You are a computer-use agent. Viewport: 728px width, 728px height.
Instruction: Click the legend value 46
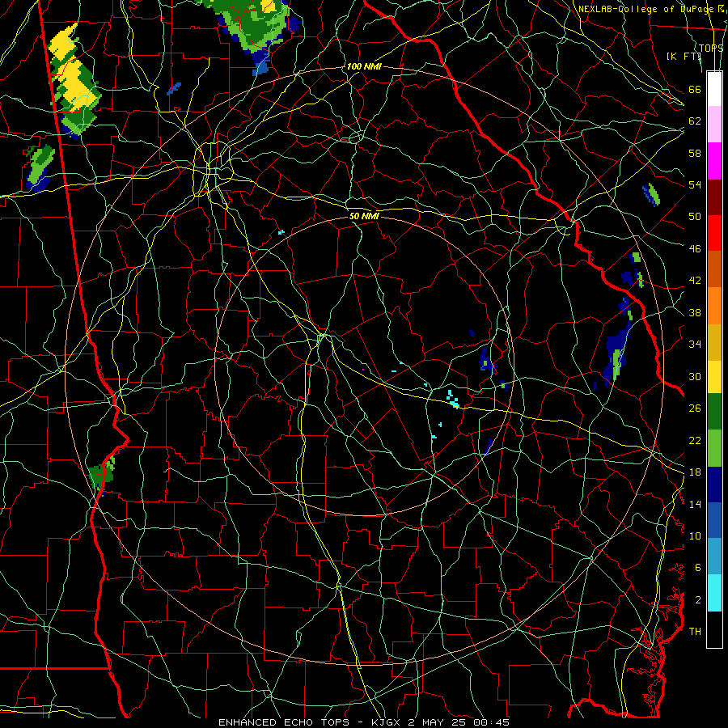tap(695, 248)
